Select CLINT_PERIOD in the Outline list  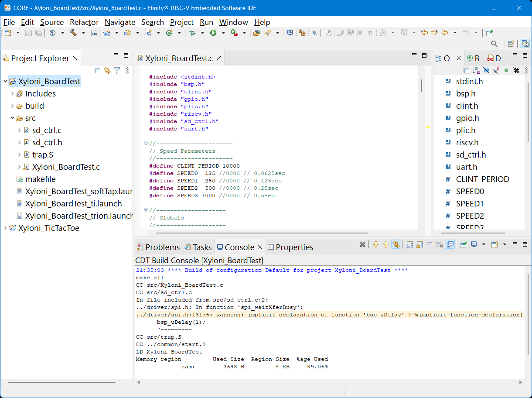(482, 179)
